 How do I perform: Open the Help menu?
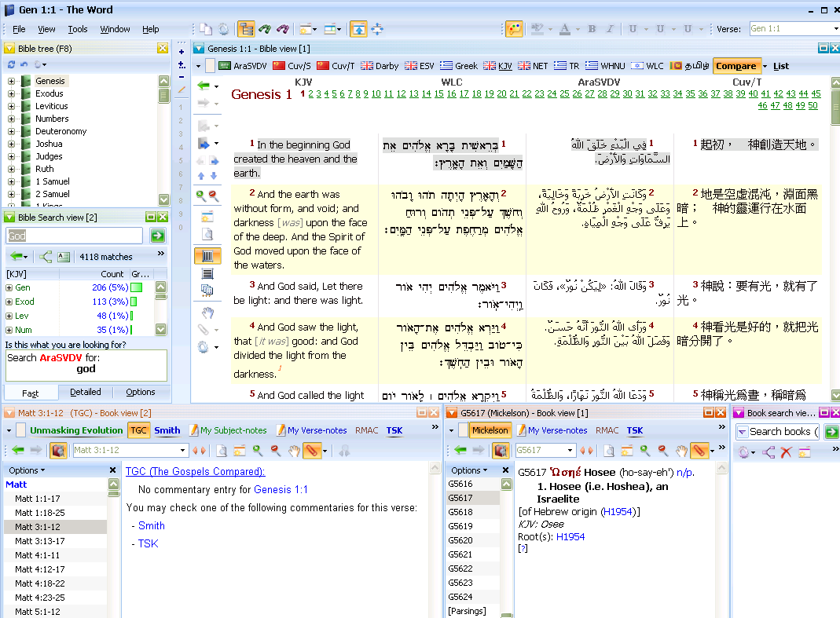(x=151, y=29)
